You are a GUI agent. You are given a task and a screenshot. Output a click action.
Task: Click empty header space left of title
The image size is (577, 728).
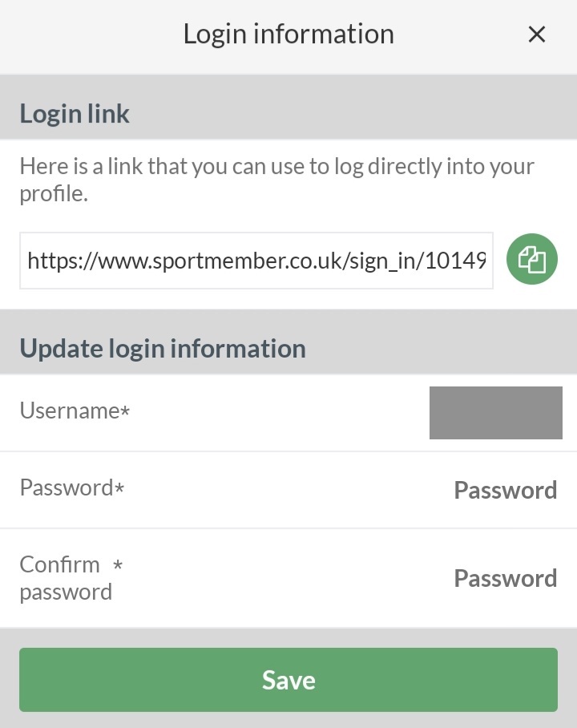pyautogui.click(x=92, y=34)
